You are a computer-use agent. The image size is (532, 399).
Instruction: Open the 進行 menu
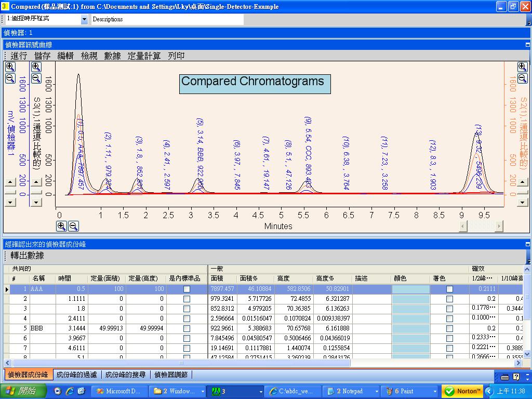tap(19, 56)
